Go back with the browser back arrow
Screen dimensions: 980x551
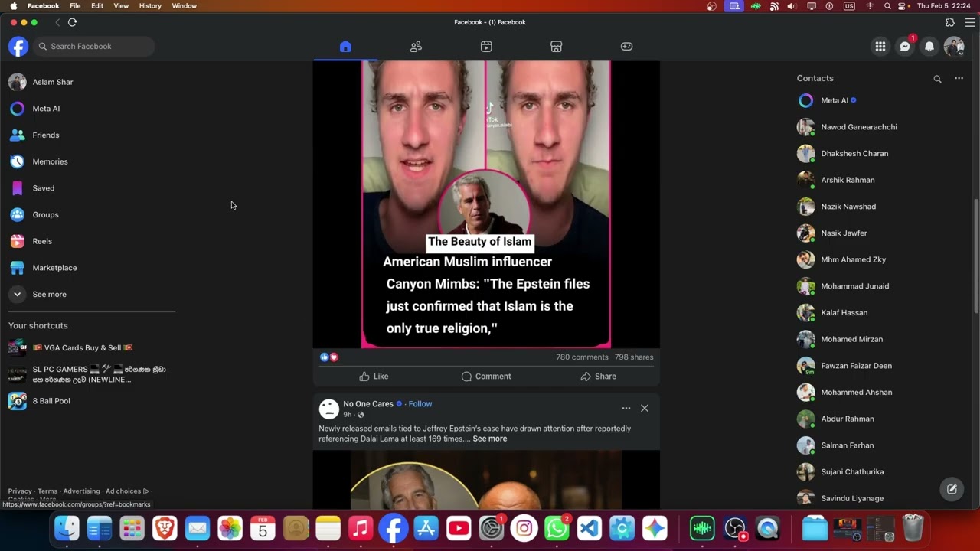[57, 22]
